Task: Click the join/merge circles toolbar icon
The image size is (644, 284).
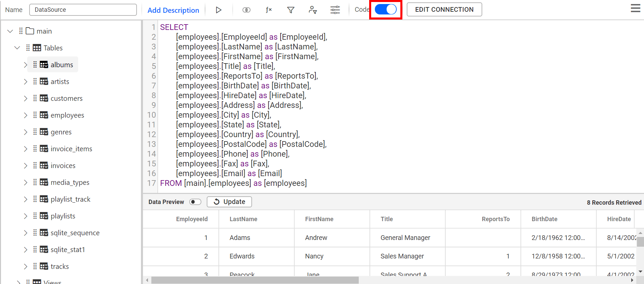Action: [x=246, y=10]
